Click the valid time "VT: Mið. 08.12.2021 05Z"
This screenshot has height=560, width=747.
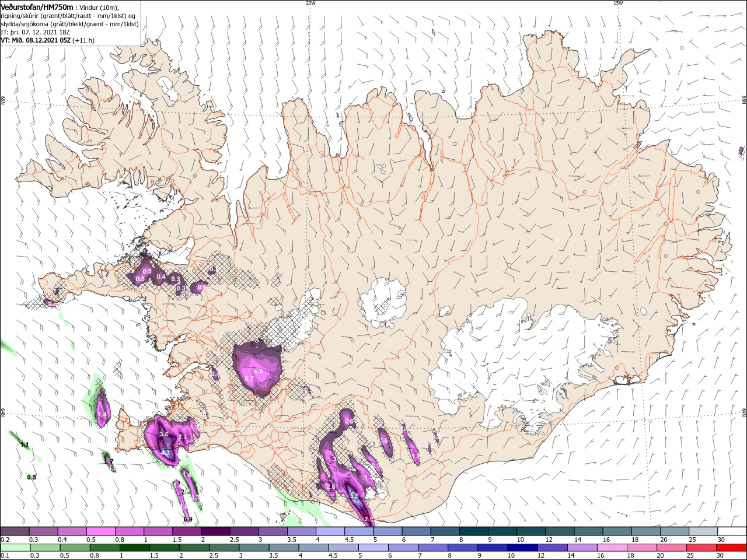tap(36, 40)
